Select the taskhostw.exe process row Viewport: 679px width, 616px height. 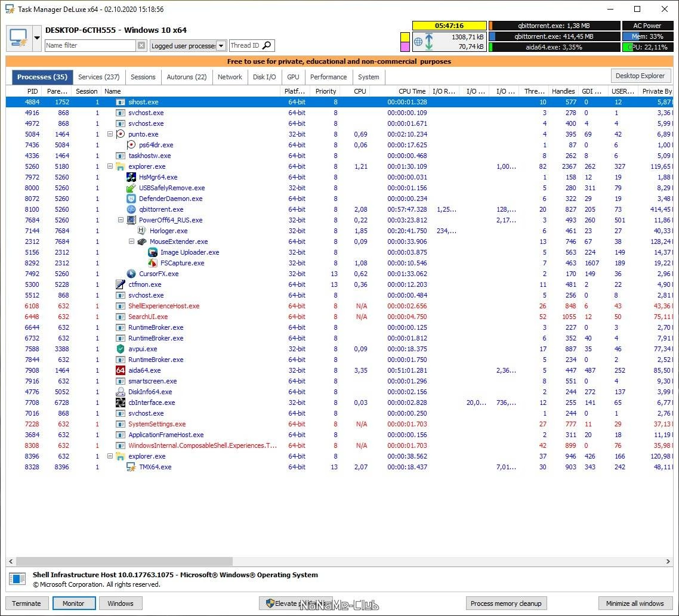(339, 156)
